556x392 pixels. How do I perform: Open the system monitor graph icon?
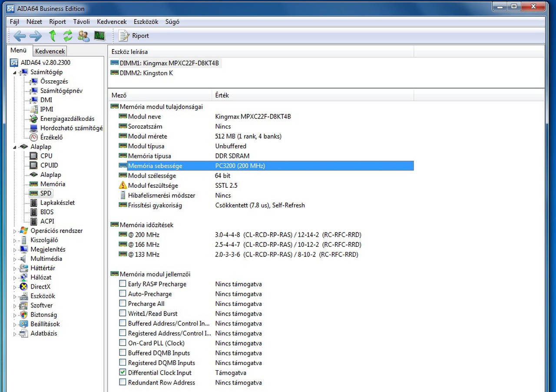99,36
